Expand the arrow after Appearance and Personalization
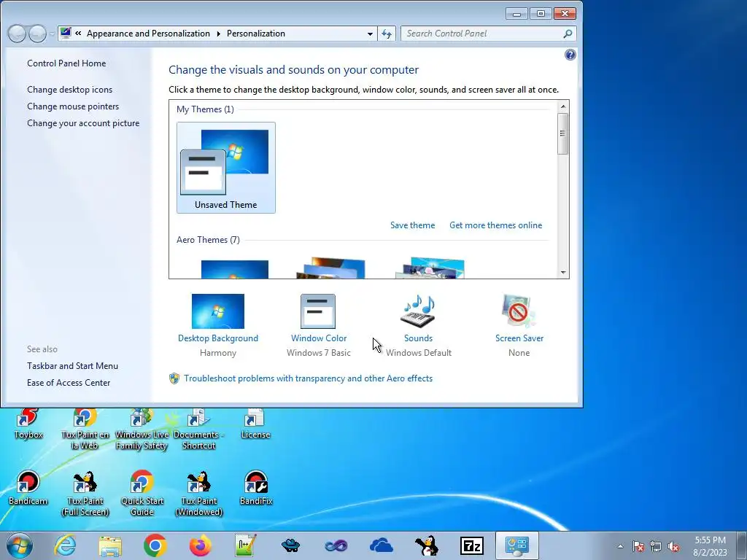Image resolution: width=747 pixels, height=560 pixels. pos(218,34)
